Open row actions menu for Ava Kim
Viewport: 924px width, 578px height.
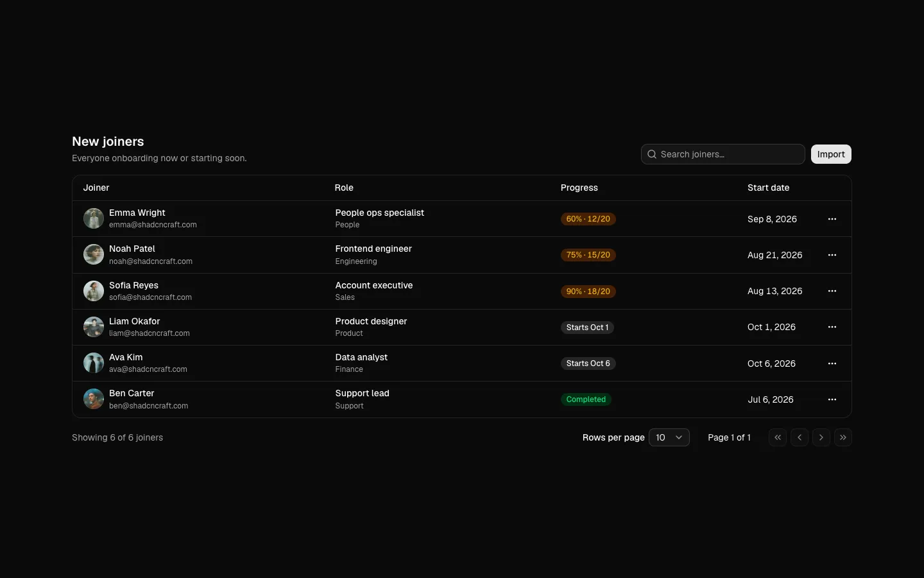coord(832,363)
